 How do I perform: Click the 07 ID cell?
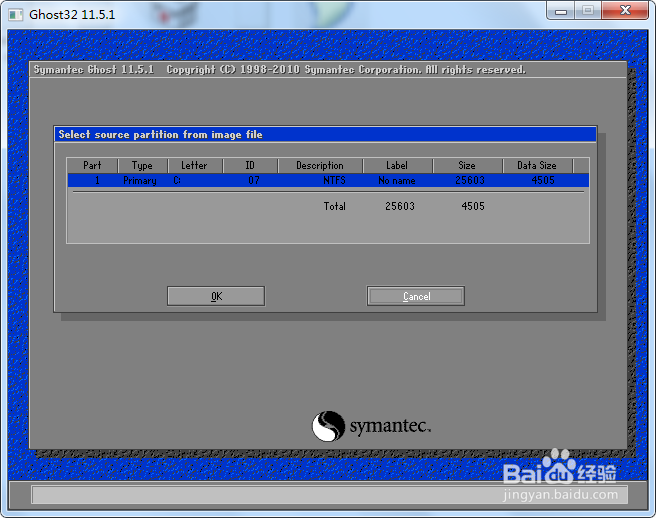point(254,180)
